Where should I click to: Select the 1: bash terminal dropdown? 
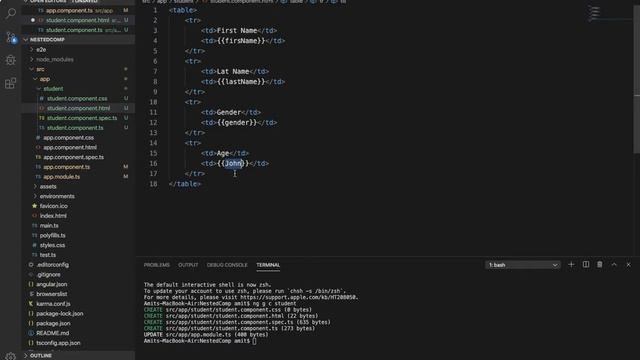523,265
